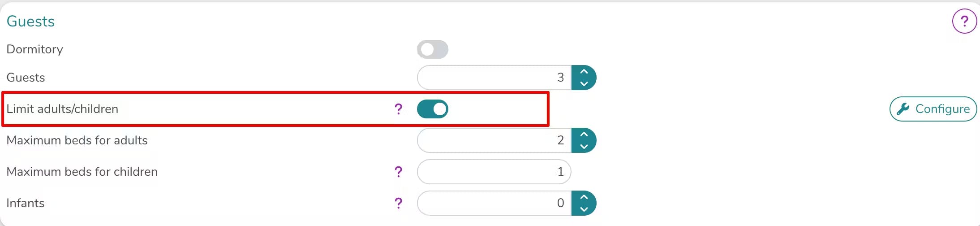Increase Maximum beds for adults value

click(x=584, y=135)
